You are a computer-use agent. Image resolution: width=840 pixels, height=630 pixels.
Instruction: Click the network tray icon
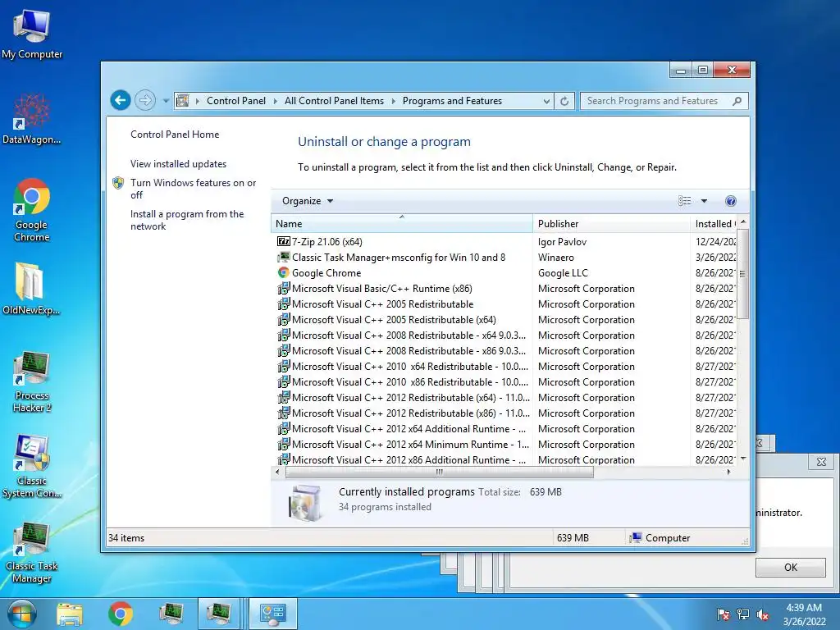pyautogui.click(x=743, y=614)
